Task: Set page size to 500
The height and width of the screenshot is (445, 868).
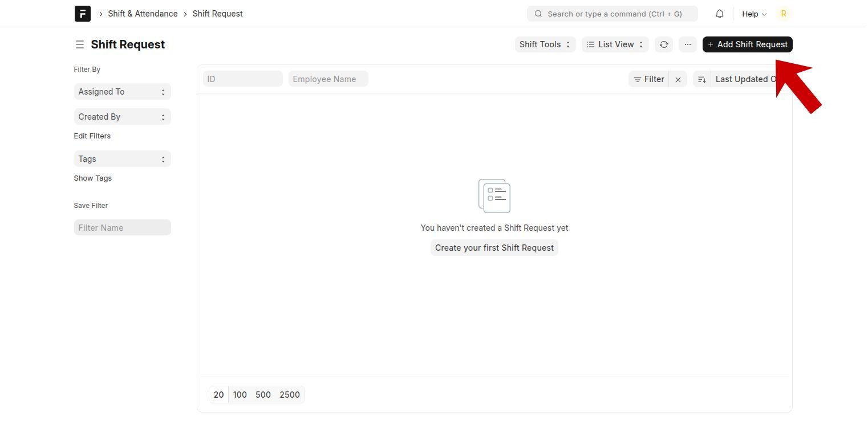Action: pos(263,395)
